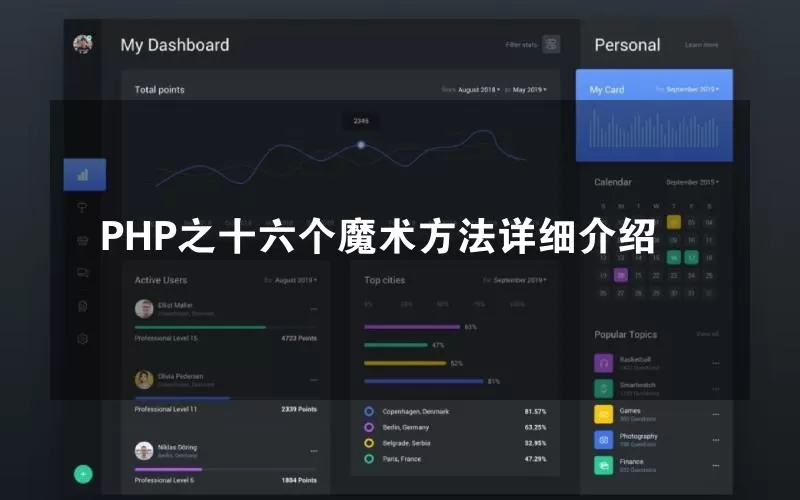
Task: Click the 2346 chart tooltip
Action: [361, 121]
